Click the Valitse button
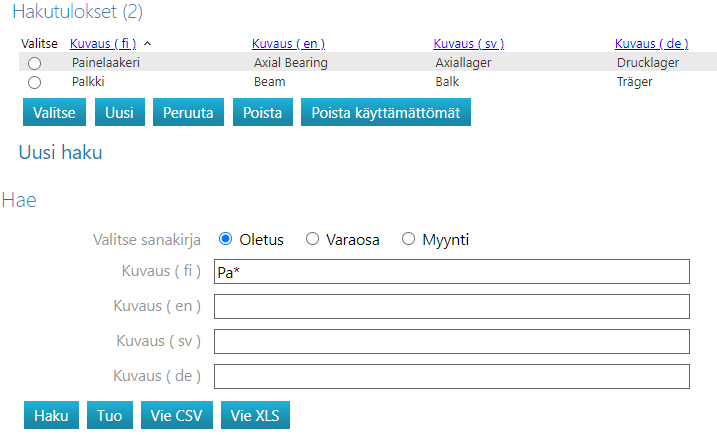717x436 pixels. (54, 112)
